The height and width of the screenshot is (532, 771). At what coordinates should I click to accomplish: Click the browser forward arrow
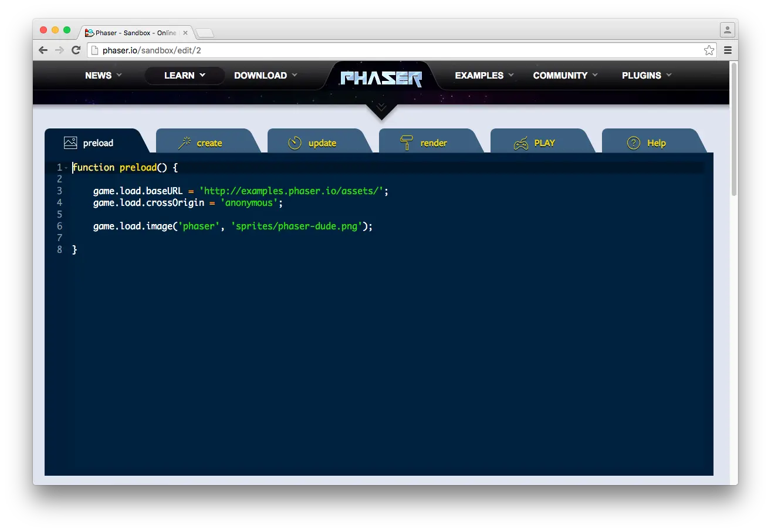click(x=59, y=50)
